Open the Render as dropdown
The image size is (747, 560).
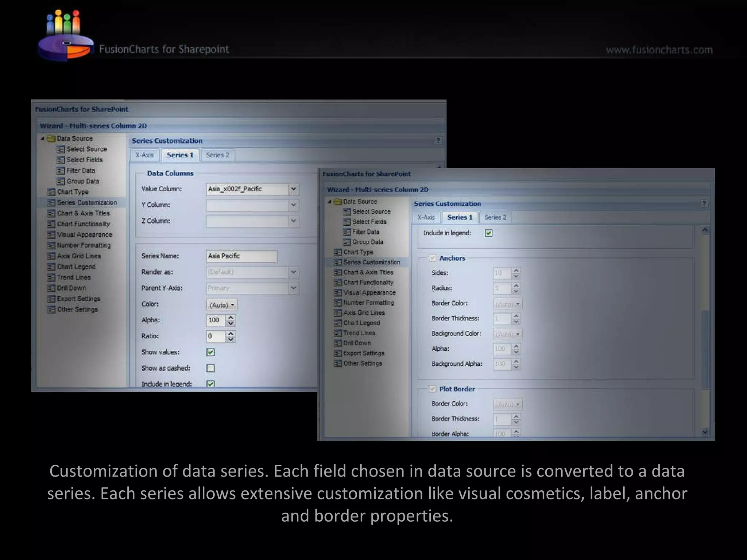(294, 272)
